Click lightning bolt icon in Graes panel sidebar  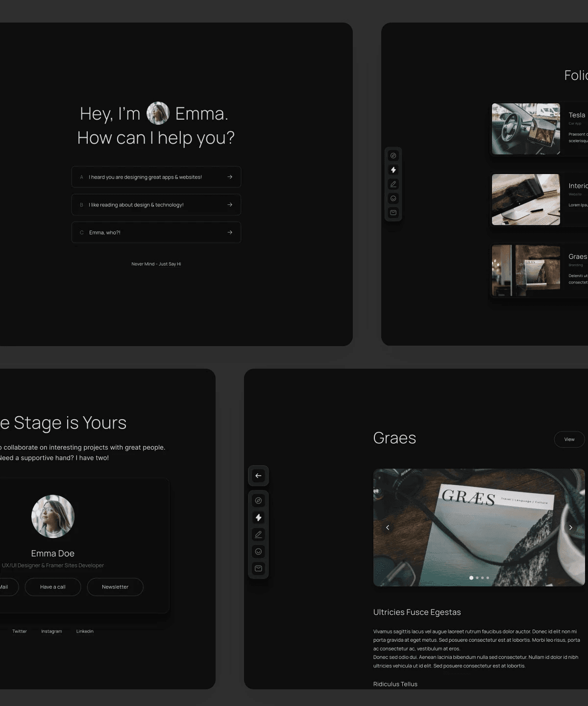pyautogui.click(x=258, y=517)
